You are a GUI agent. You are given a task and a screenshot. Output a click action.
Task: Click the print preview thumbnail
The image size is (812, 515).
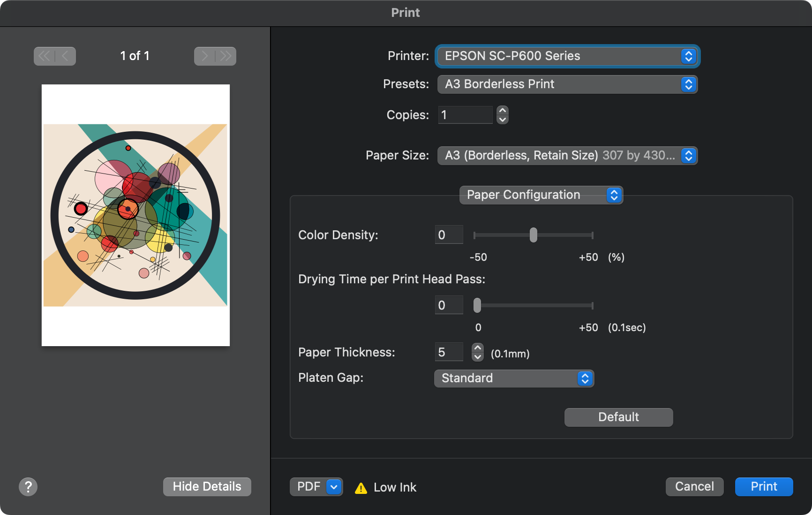[135, 215]
